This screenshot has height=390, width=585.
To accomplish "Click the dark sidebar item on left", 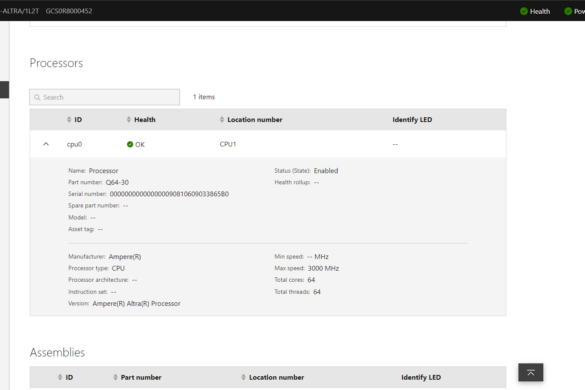I will (x=4, y=90).
